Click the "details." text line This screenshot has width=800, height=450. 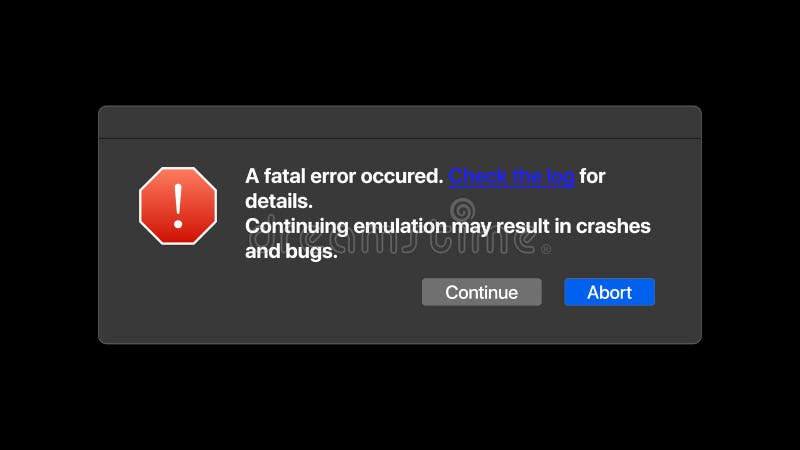[279, 201]
